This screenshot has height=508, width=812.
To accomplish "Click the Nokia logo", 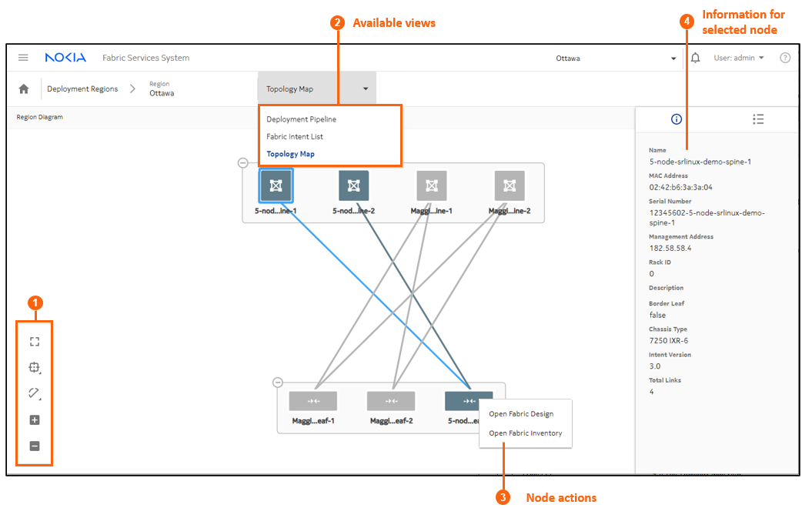I will [65, 58].
